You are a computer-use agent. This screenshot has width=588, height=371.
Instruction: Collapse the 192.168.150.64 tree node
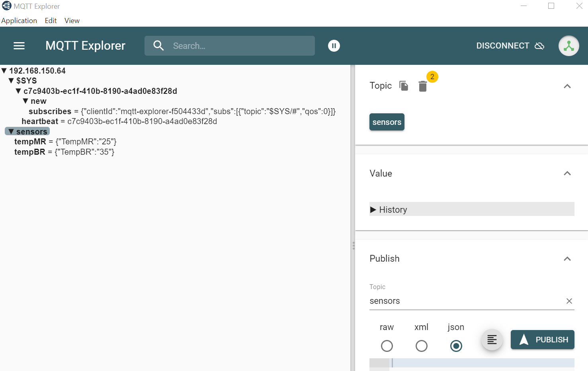click(4, 71)
